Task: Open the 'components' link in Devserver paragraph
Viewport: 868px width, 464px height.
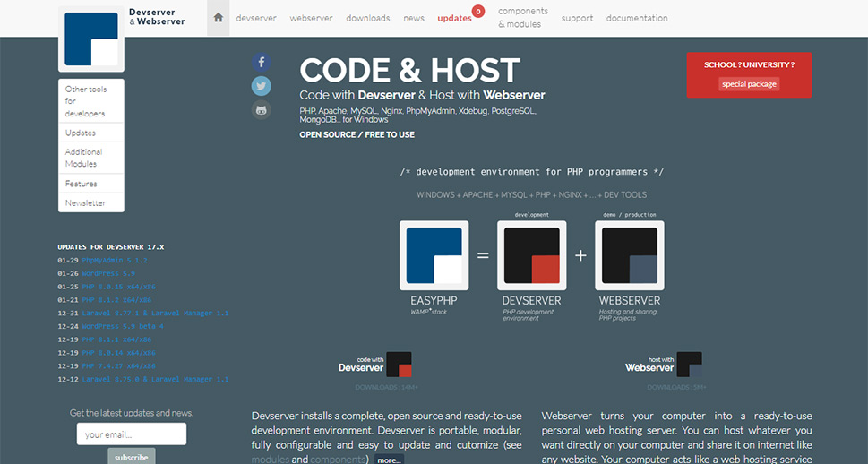Action: click(x=337, y=460)
